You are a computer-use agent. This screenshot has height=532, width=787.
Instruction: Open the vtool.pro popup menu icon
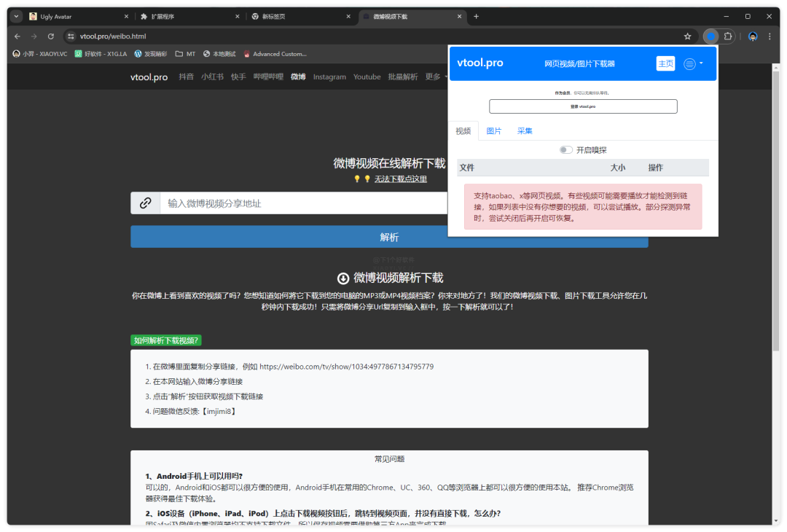[693, 63]
